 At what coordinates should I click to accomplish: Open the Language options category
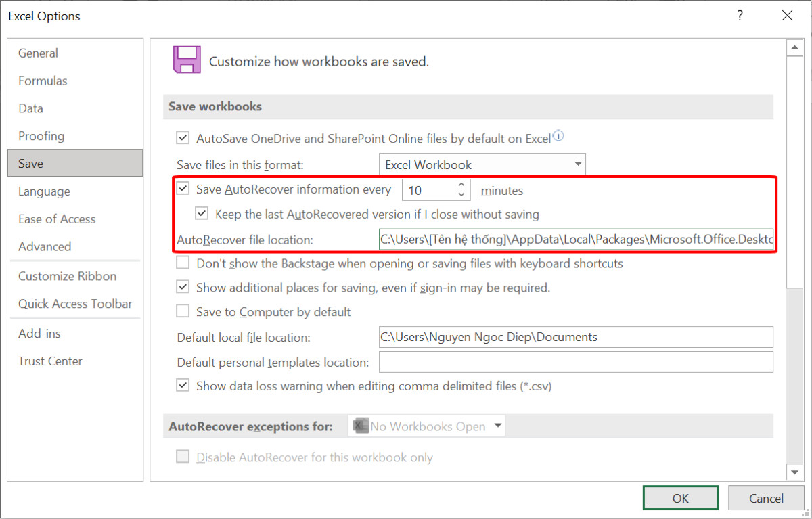[x=75, y=191]
